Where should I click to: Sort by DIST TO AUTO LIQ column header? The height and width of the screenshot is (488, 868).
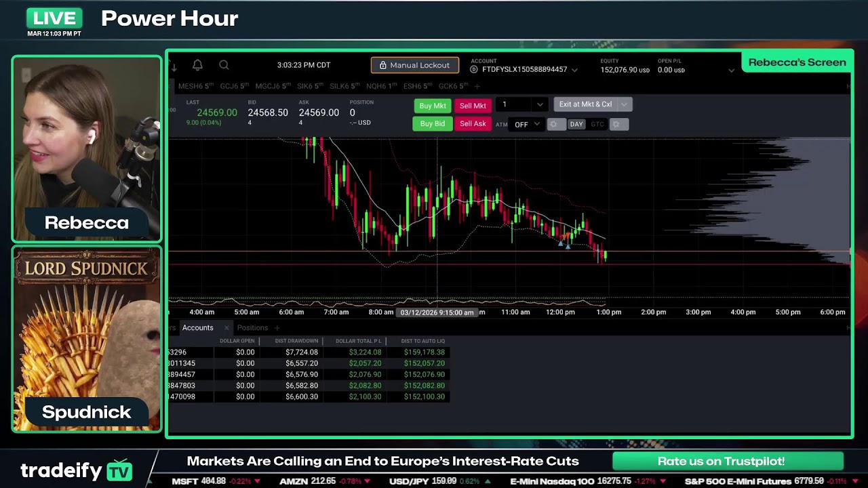click(x=423, y=341)
